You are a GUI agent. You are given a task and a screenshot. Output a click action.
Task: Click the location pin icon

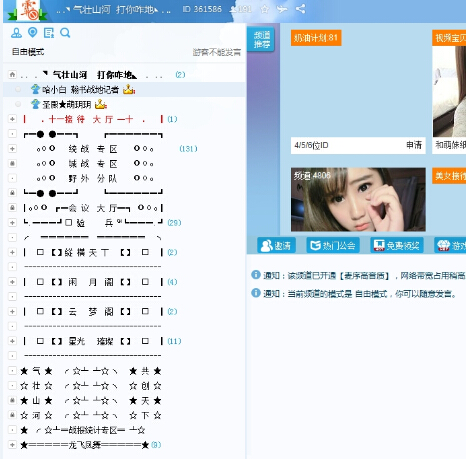32,33
